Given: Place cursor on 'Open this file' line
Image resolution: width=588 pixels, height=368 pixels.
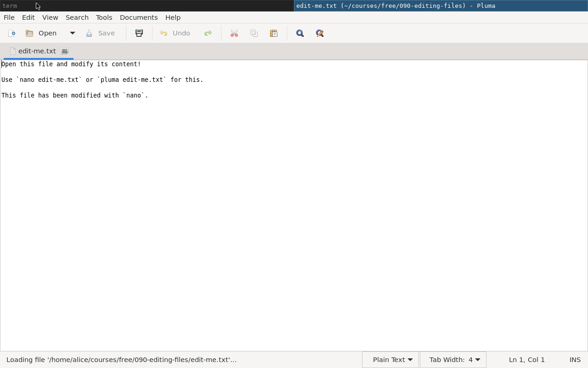Looking at the screenshot, I should pyautogui.click(x=71, y=64).
